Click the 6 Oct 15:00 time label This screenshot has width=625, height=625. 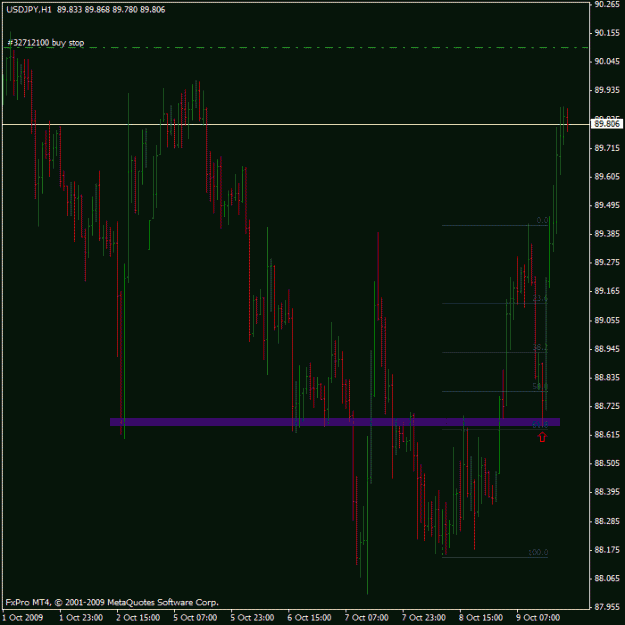(309, 617)
